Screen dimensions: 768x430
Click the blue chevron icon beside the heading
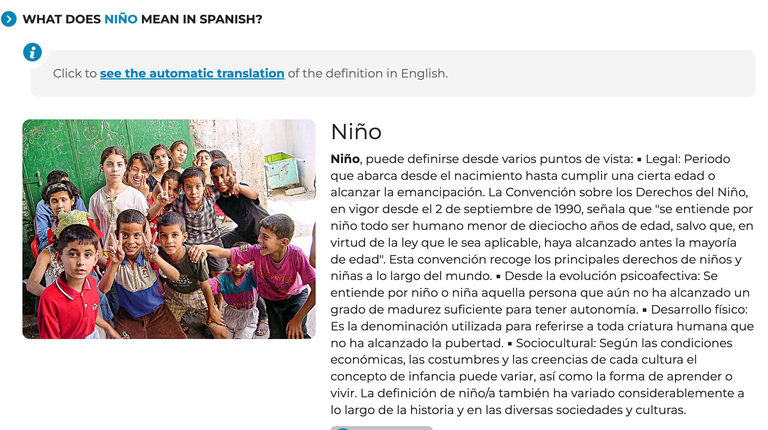[x=9, y=19]
